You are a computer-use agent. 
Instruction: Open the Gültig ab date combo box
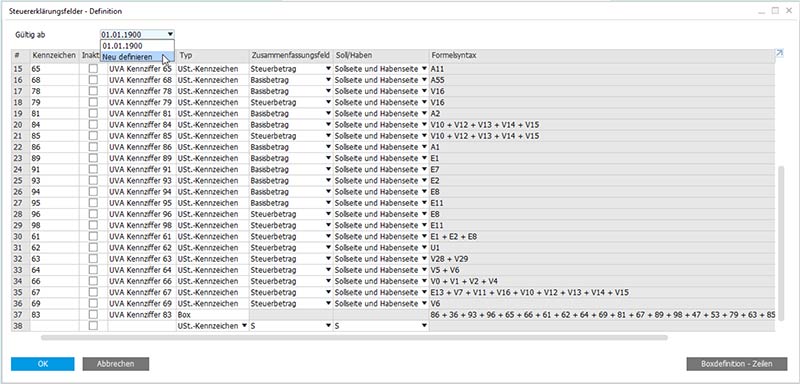(137, 34)
